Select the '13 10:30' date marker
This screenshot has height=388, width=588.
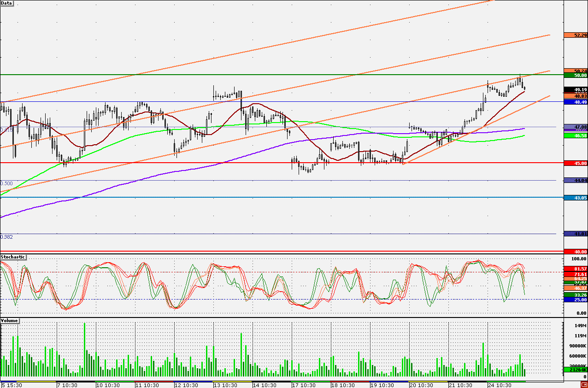coord(226,385)
